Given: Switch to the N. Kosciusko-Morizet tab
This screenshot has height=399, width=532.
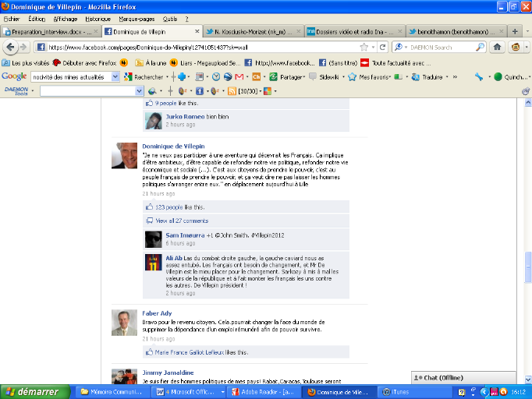Looking at the screenshot, I should 253,31.
